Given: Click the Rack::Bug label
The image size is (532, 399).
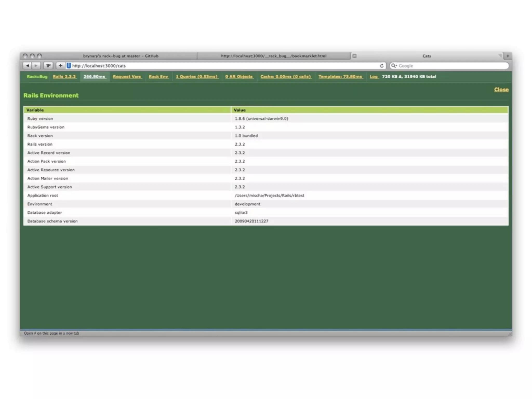Looking at the screenshot, I should [x=37, y=77].
